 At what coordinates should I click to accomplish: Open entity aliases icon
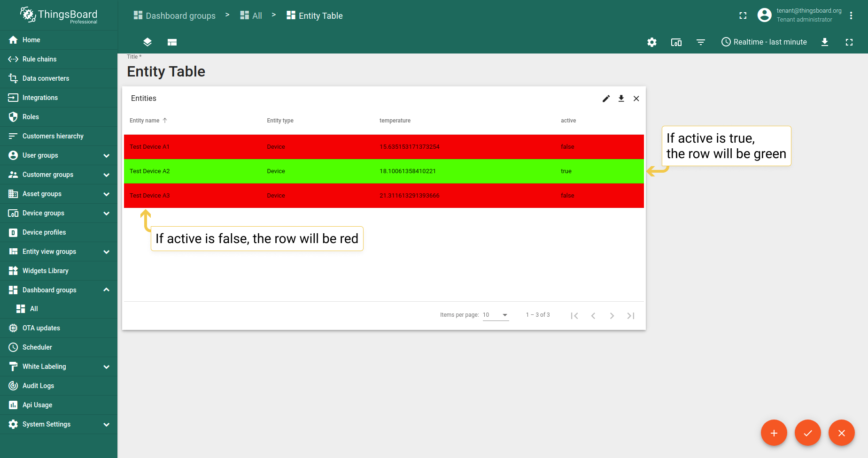pyautogui.click(x=676, y=42)
